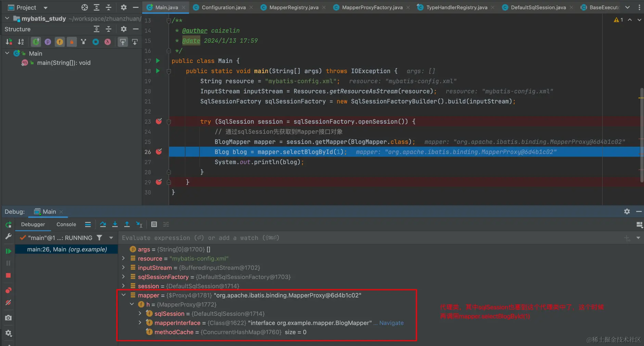Toggle show anonymous classes filter
644x346 pixels.
96,42
